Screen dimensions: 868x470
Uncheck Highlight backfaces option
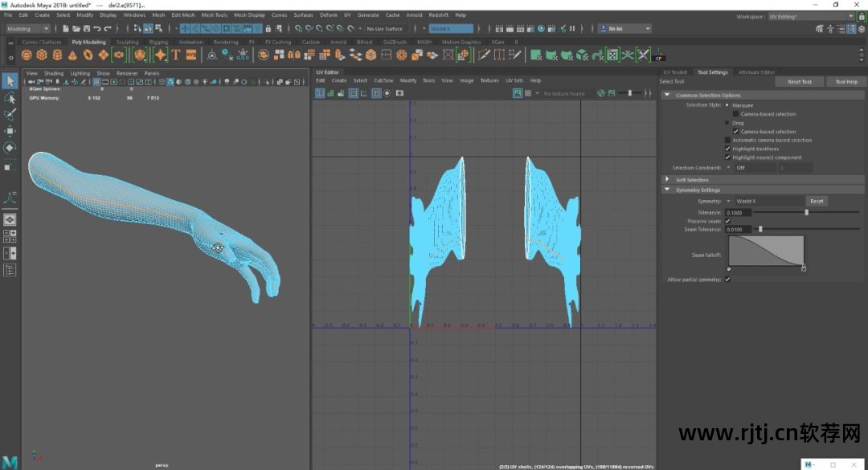728,149
